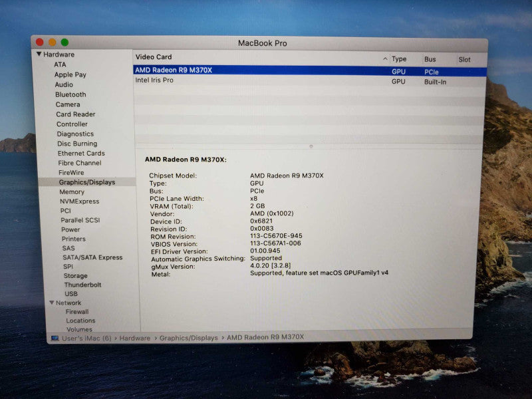Select Firewall under Network
The width and height of the screenshot is (532, 399).
tap(77, 311)
